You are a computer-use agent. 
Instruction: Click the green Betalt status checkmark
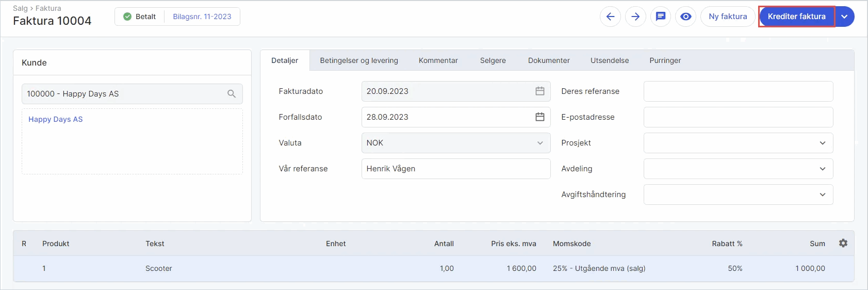tap(127, 17)
